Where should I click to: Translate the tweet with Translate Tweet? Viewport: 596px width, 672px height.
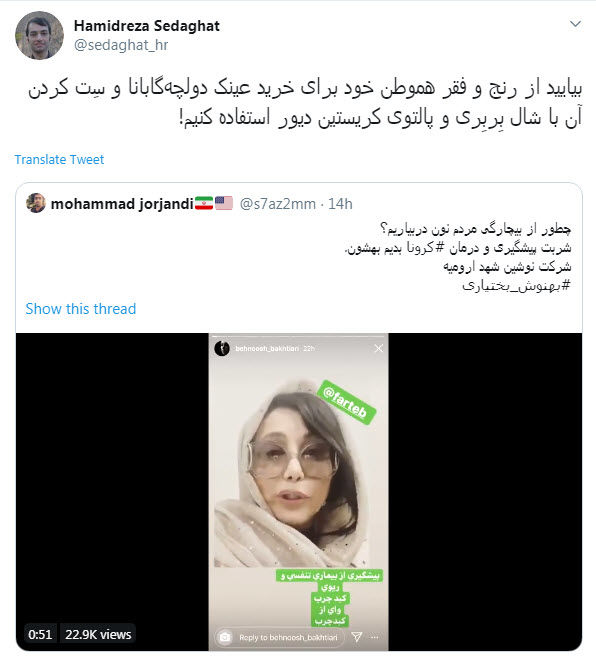click(59, 159)
